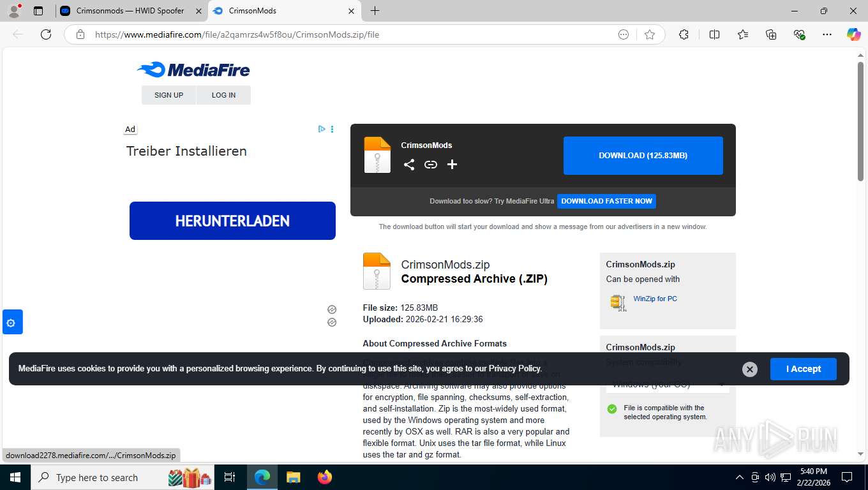
Task: Open the notification center
Action: 847,477
